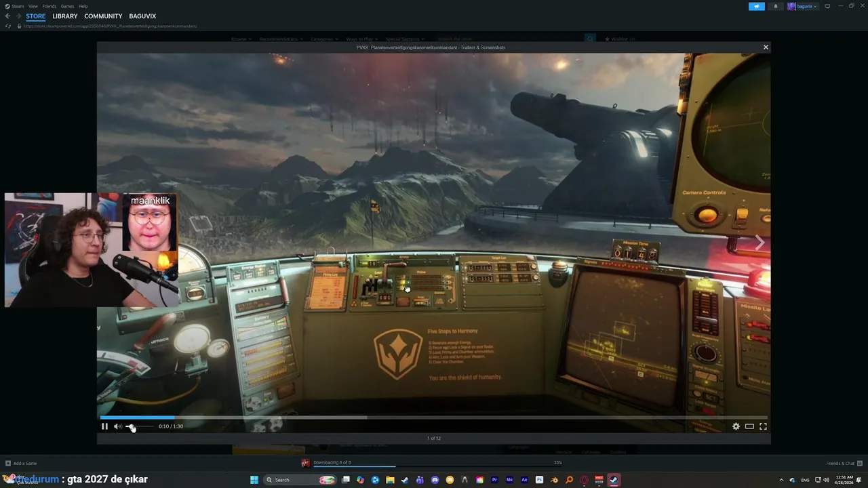Show hidden system tray icons
The image size is (868, 488).
tap(782, 480)
